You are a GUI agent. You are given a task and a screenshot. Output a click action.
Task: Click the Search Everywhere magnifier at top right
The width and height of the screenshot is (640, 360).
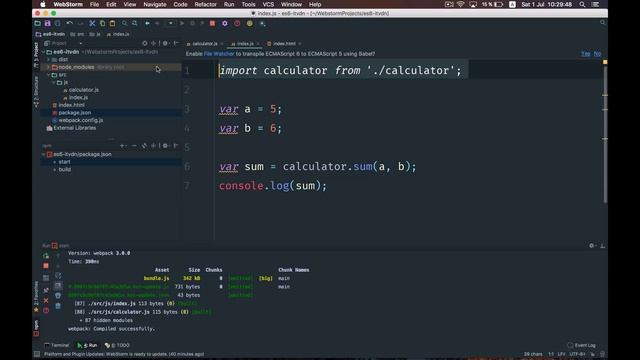pyautogui.click(x=602, y=23)
